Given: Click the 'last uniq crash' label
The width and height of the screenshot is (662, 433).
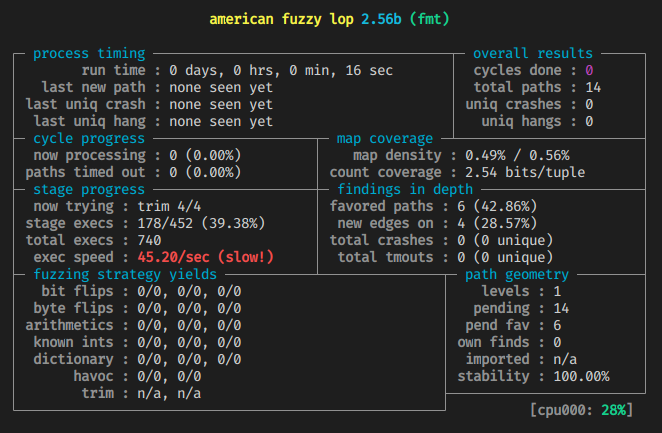Looking at the screenshot, I should click(x=85, y=104).
